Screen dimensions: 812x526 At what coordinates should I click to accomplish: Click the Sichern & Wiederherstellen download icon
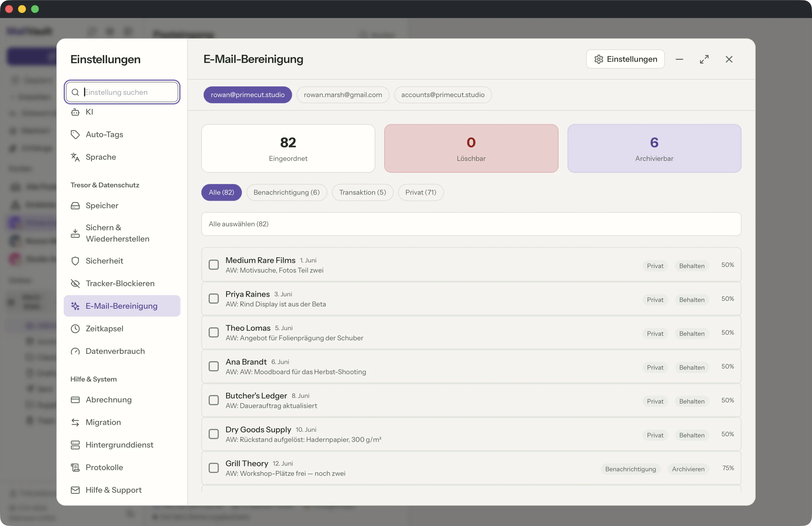[x=75, y=233]
